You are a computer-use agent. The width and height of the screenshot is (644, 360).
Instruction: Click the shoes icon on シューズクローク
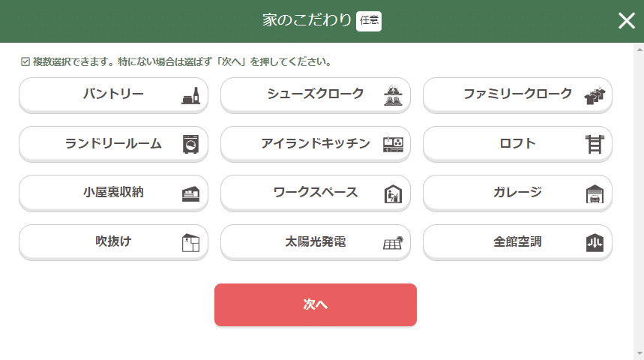[393, 96]
